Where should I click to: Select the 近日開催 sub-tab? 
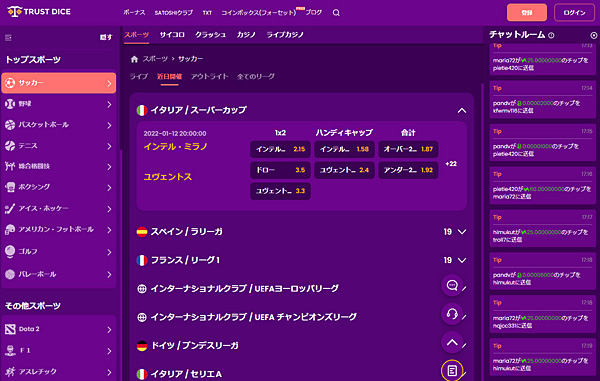tap(170, 77)
